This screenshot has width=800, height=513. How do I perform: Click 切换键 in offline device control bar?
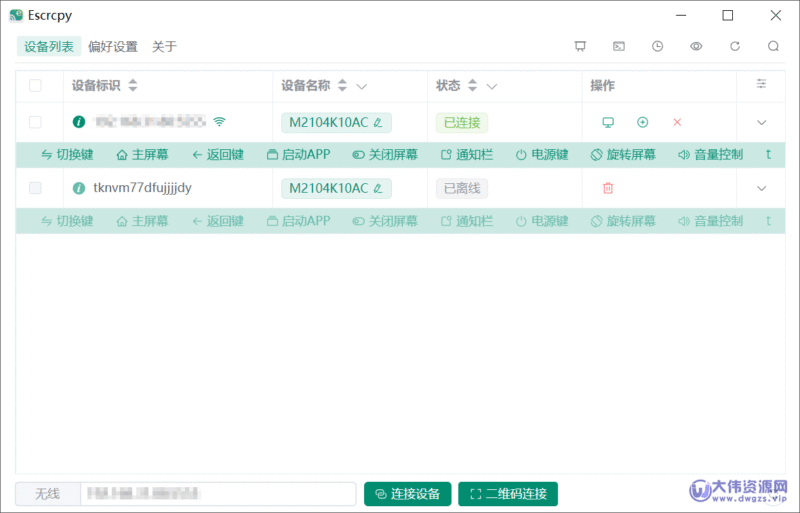(x=67, y=221)
